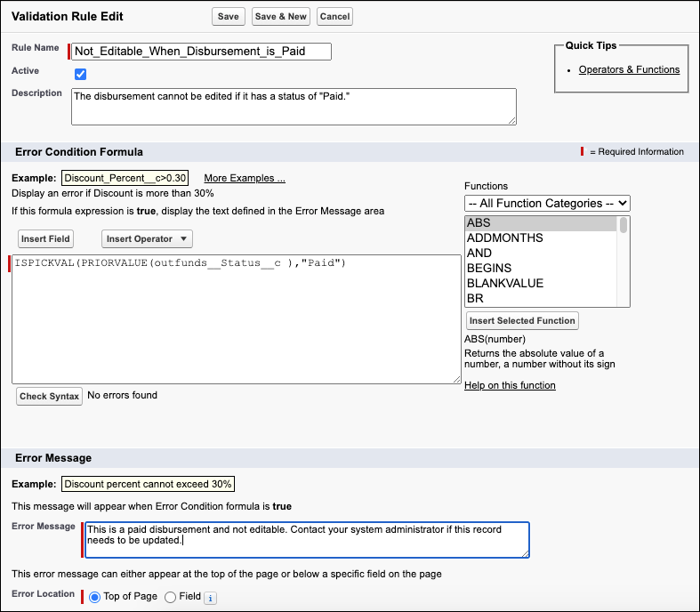Click the Field info icon
The image size is (700, 612).
pyautogui.click(x=211, y=598)
